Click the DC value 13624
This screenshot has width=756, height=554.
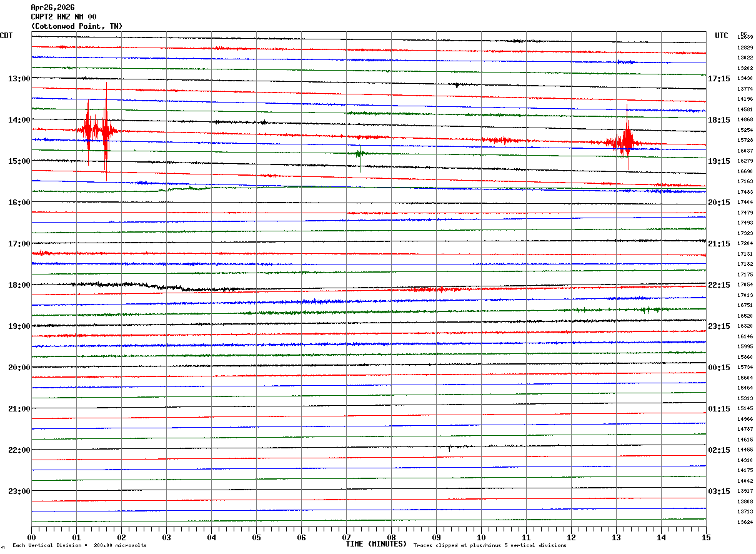pyautogui.click(x=745, y=523)
